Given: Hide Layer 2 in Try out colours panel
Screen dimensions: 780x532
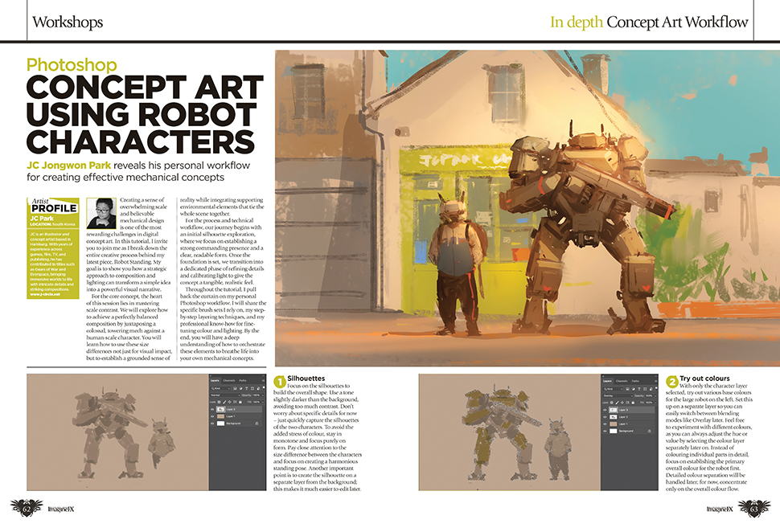Looking at the screenshot, I should 605,417.
